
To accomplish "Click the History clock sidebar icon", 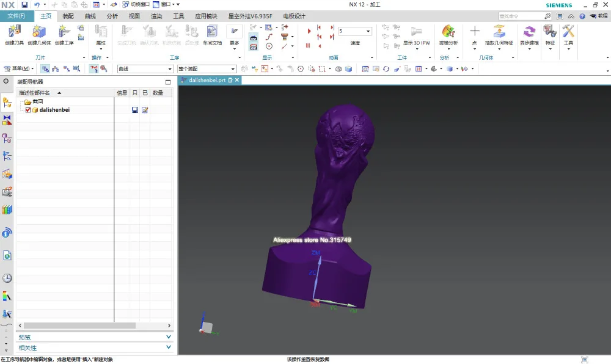I will point(7,278).
